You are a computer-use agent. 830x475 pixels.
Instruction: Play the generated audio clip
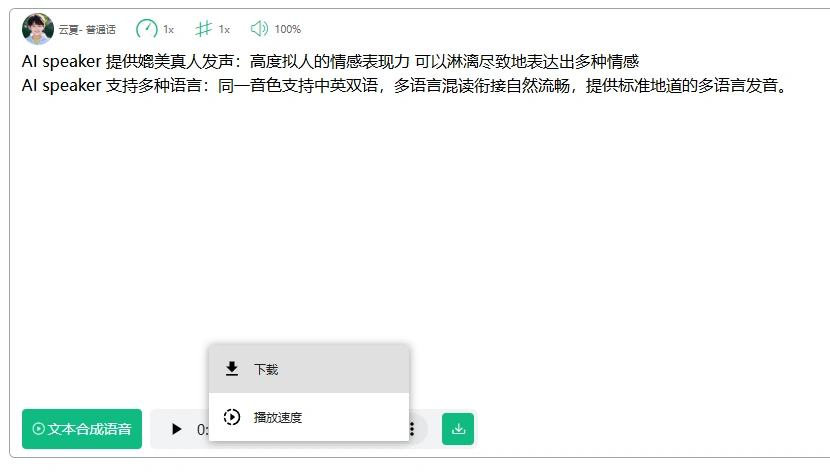[177, 429]
